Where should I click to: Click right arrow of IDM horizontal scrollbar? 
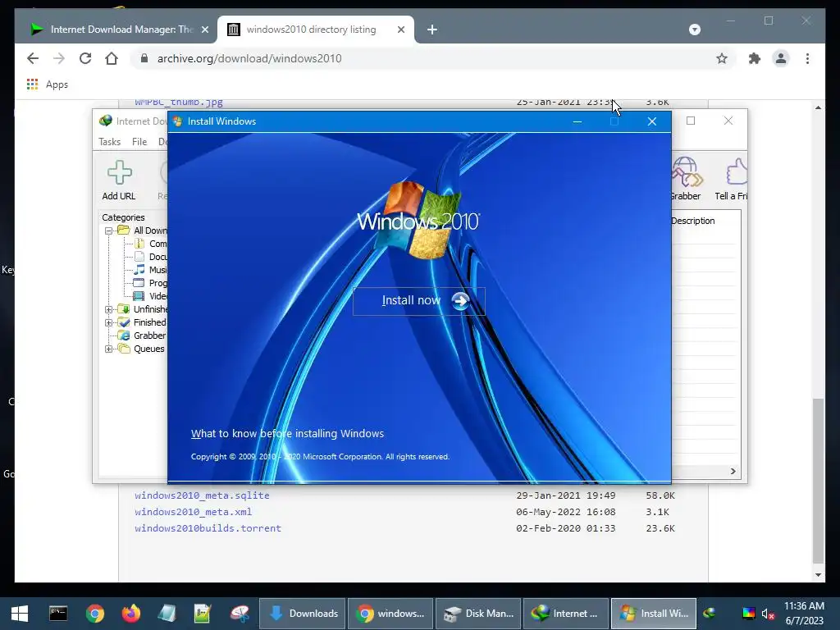point(733,471)
